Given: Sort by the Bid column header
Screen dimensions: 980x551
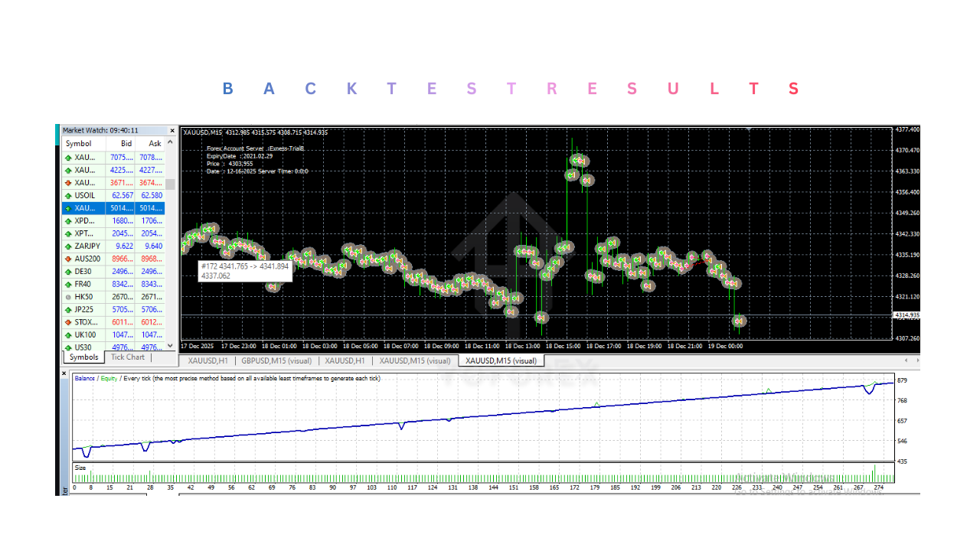Looking at the screenshot, I should pyautogui.click(x=126, y=143).
